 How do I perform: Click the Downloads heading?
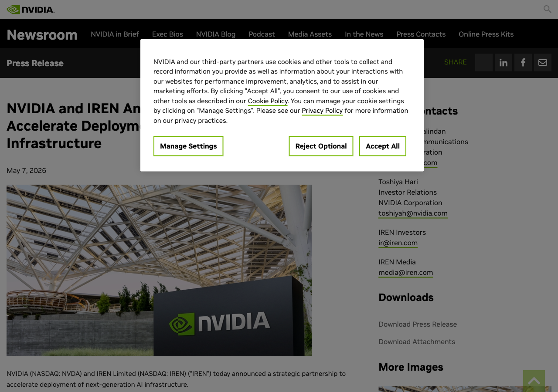coord(406,297)
